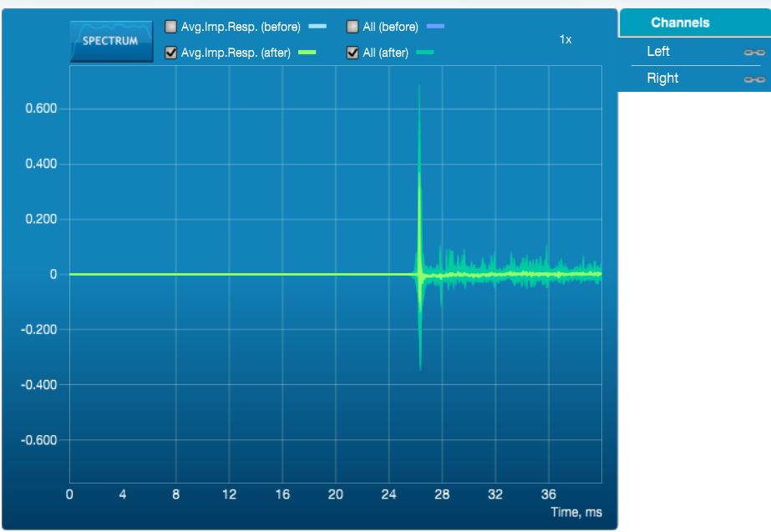Switch to the Spectrum view
771x532 pixels.
tap(111, 41)
